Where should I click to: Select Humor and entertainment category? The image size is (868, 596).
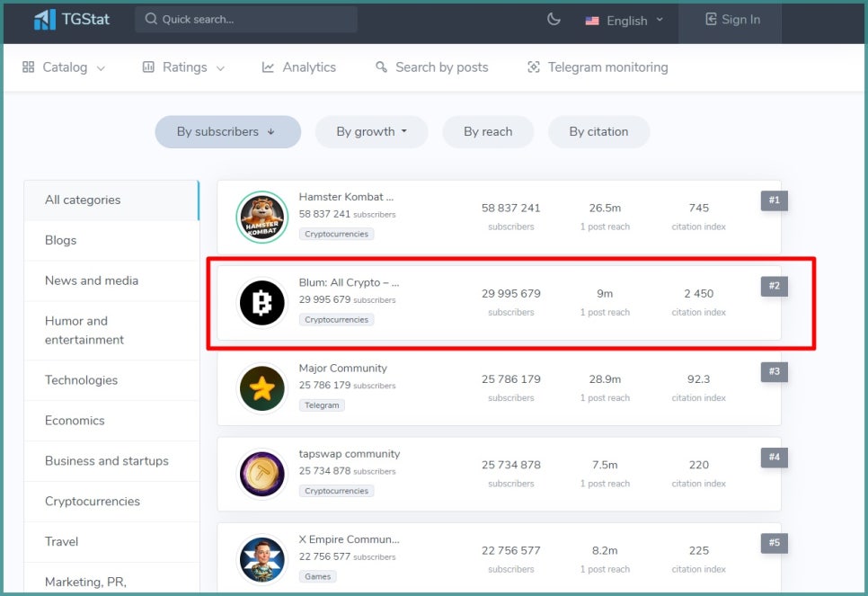pyautogui.click(x=111, y=331)
